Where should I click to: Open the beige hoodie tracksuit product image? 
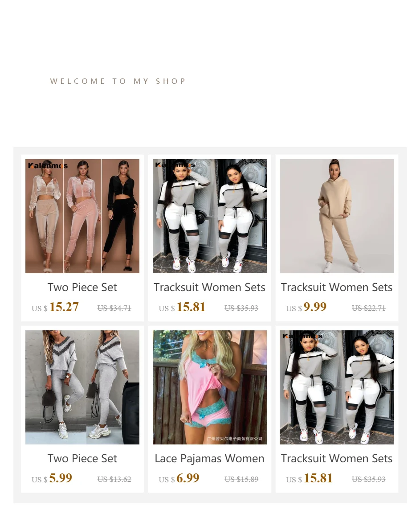coord(337,216)
